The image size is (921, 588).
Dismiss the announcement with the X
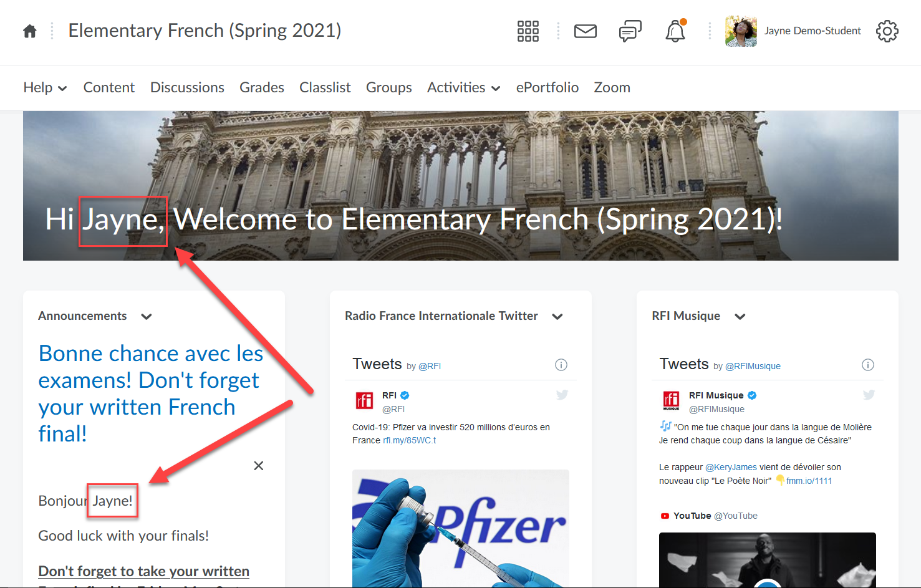point(259,466)
